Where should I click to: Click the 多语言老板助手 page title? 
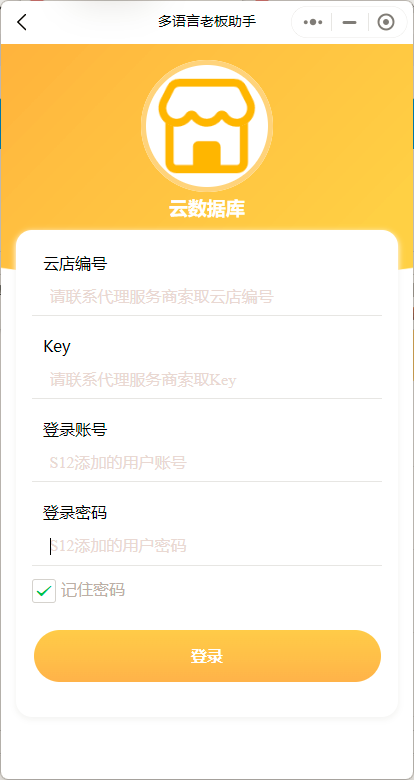[x=207, y=22]
